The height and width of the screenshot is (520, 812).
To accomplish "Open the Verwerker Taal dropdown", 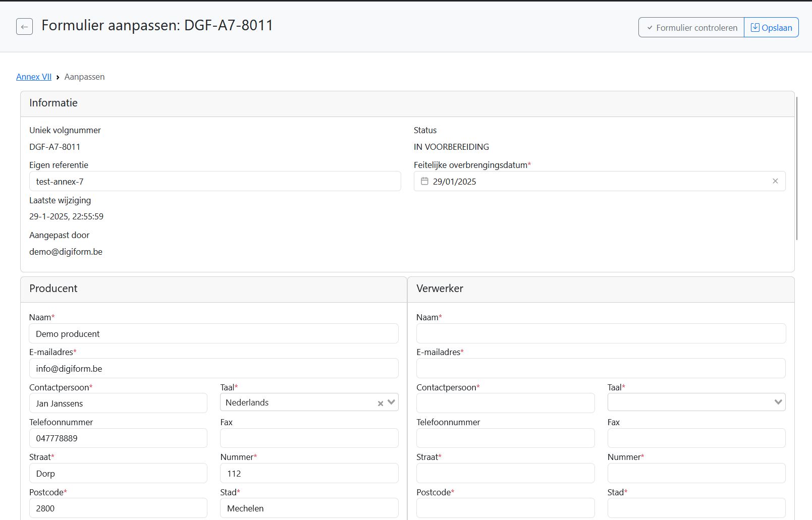I will click(778, 402).
